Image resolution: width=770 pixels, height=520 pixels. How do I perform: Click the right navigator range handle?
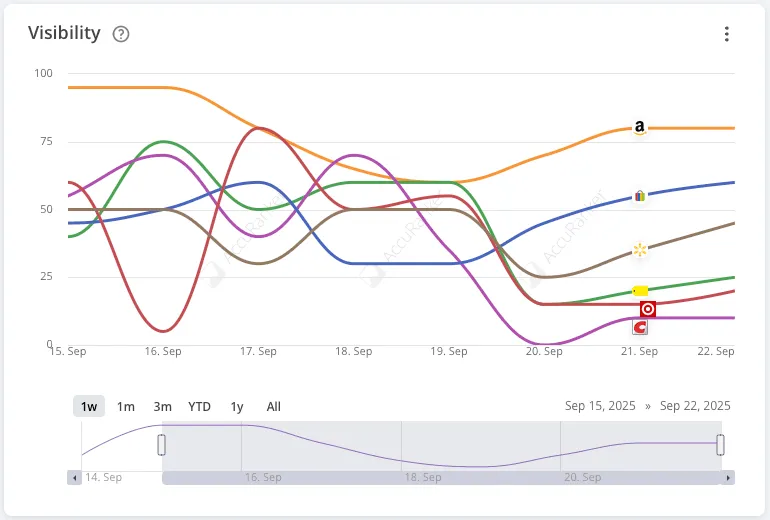[x=720, y=445]
